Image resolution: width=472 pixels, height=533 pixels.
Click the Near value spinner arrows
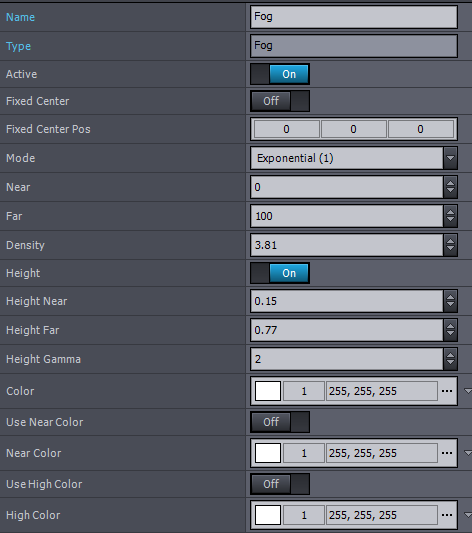450,187
